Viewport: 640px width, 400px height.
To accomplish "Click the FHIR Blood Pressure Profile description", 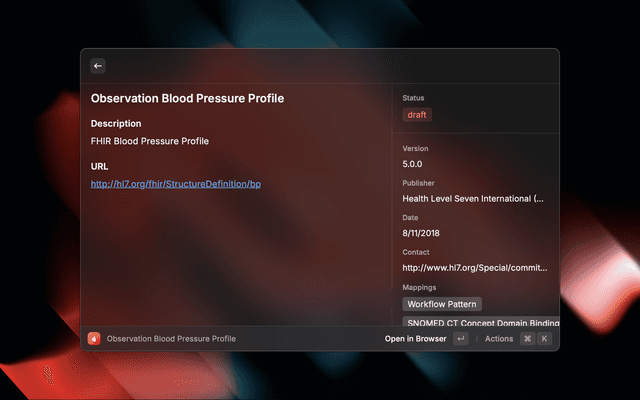I will point(150,141).
